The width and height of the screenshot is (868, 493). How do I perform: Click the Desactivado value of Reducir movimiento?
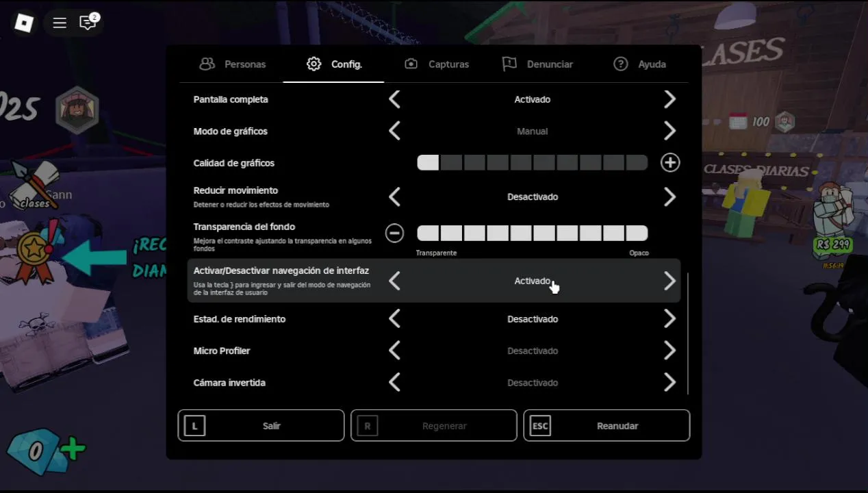click(532, 197)
